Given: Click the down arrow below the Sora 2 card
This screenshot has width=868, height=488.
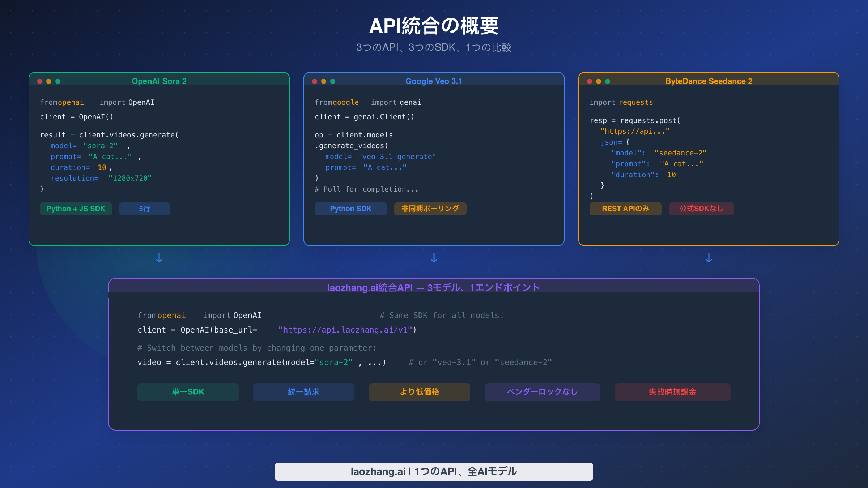Looking at the screenshot, I should pyautogui.click(x=159, y=258).
